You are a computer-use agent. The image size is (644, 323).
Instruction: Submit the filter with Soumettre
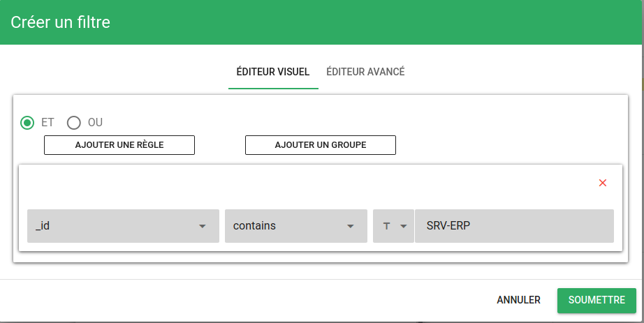pos(597,300)
